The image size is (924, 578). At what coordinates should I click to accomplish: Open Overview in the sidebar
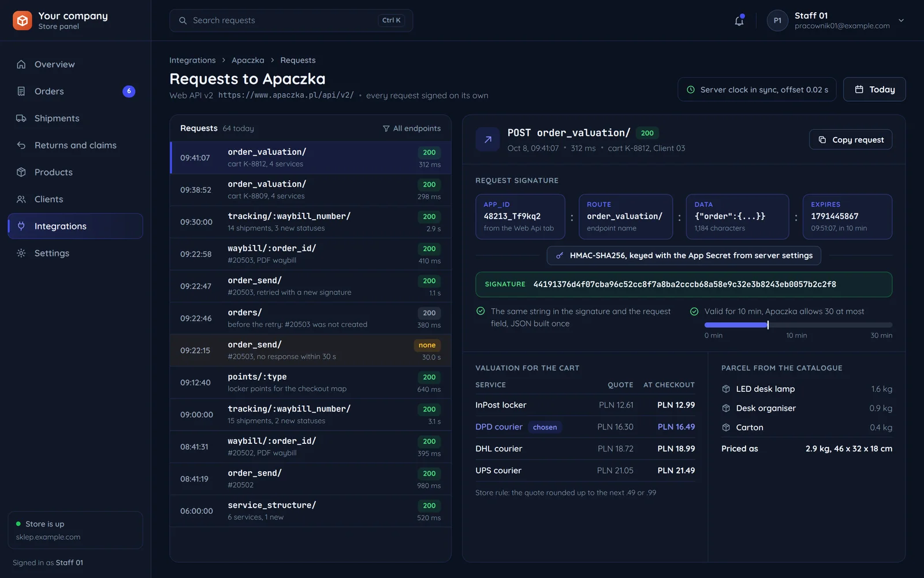pyautogui.click(x=75, y=64)
